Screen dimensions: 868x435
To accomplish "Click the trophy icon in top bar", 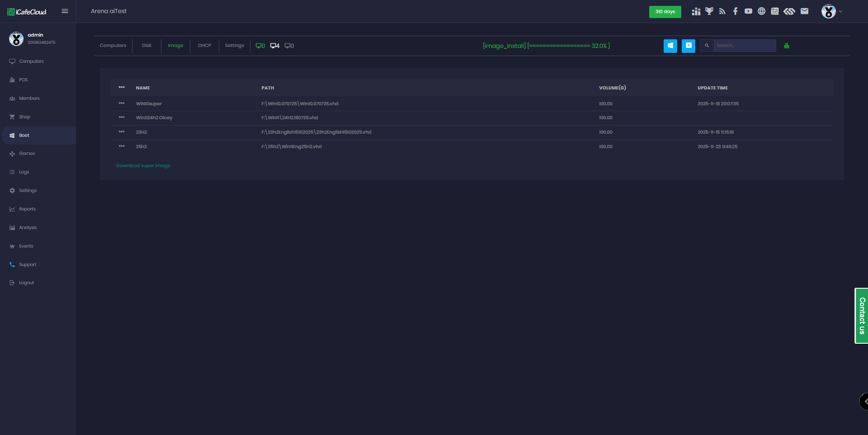I will tap(709, 11).
